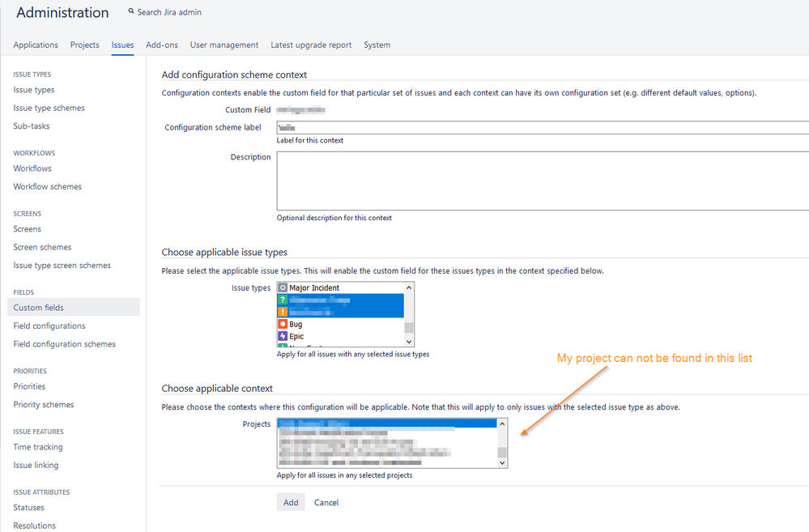The height and width of the screenshot is (532, 809).
Task: Open the Field configurations sidebar link
Action: [49, 326]
